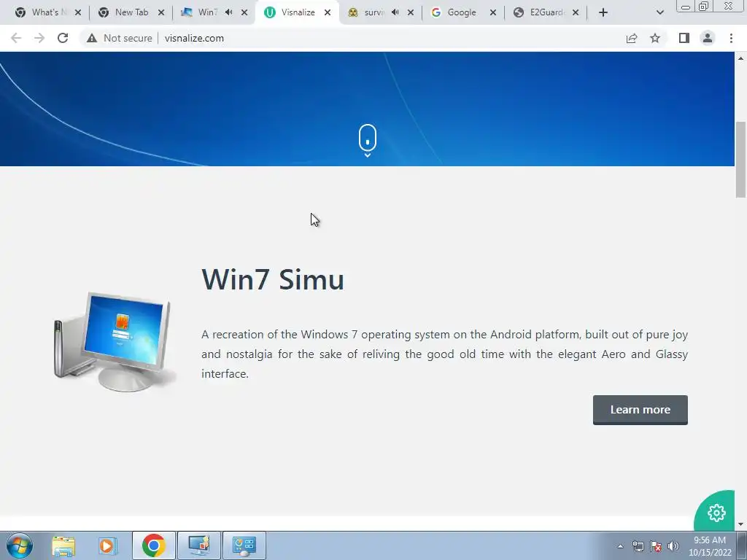Image resolution: width=747 pixels, height=560 pixels.
Task: Click the browser back arrow
Action: (16, 38)
